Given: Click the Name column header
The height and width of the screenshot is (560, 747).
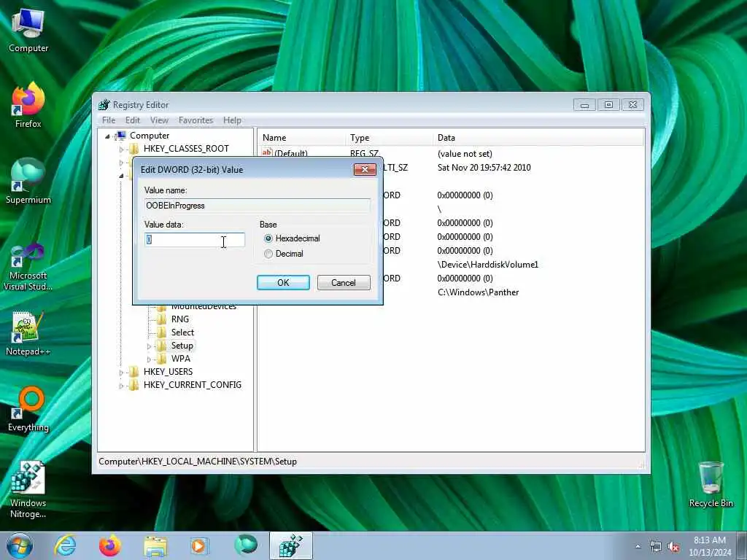Looking at the screenshot, I should [x=301, y=138].
